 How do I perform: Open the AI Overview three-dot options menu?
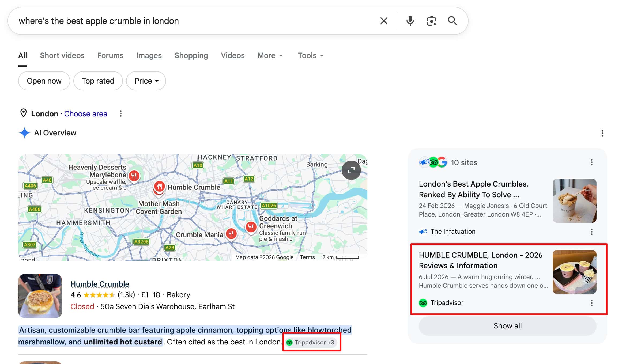(602, 133)
